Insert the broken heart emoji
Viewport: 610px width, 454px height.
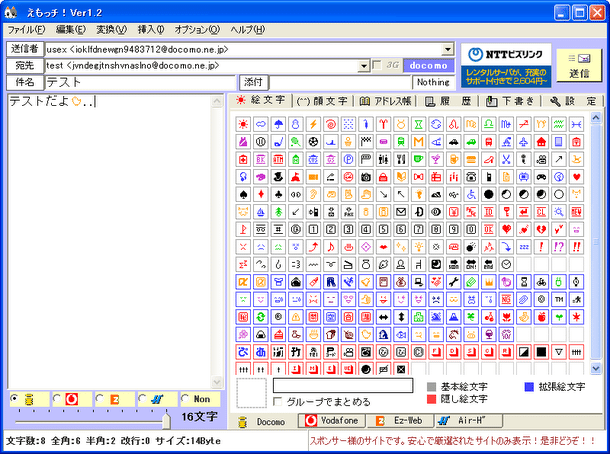point(541,230)
